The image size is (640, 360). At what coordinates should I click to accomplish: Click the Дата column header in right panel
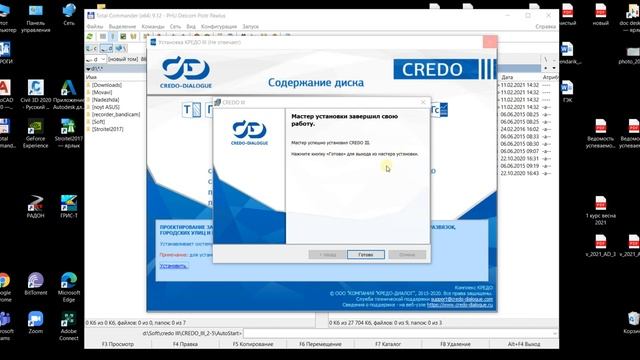(507, 77)
